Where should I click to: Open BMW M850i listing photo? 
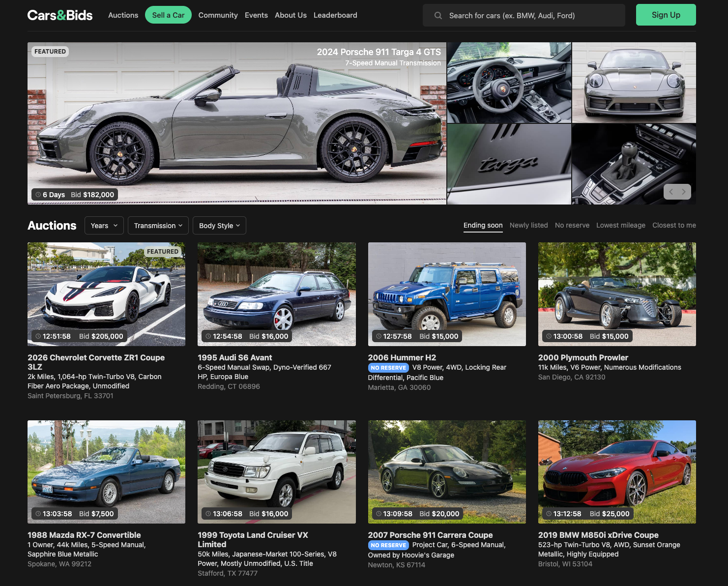tap(617, 472)
